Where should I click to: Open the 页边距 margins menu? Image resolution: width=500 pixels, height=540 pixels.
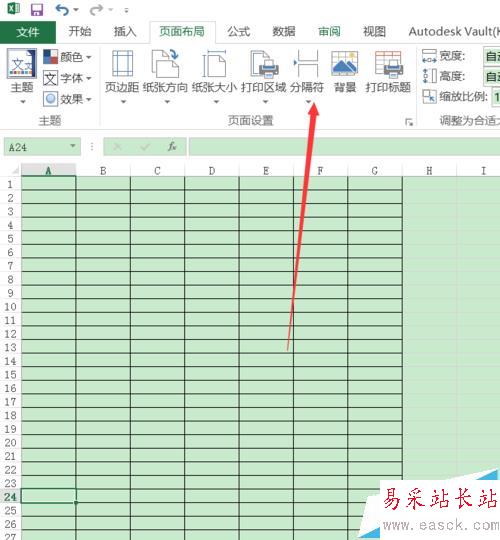(x=122, y=76)
